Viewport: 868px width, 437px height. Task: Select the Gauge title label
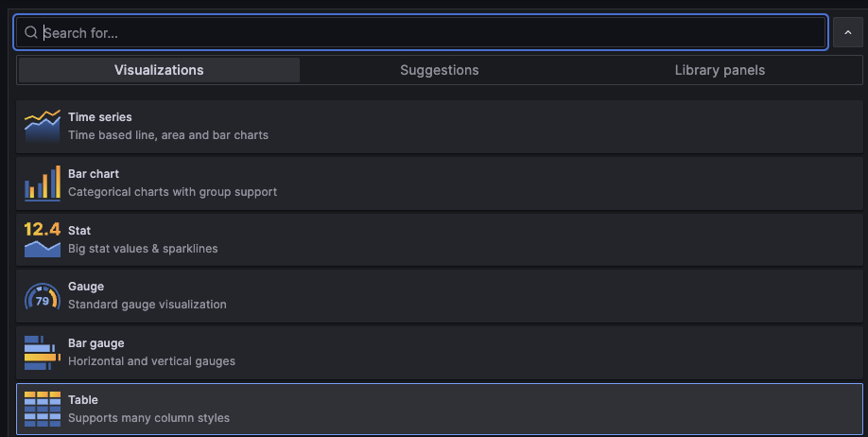[86, 287]
